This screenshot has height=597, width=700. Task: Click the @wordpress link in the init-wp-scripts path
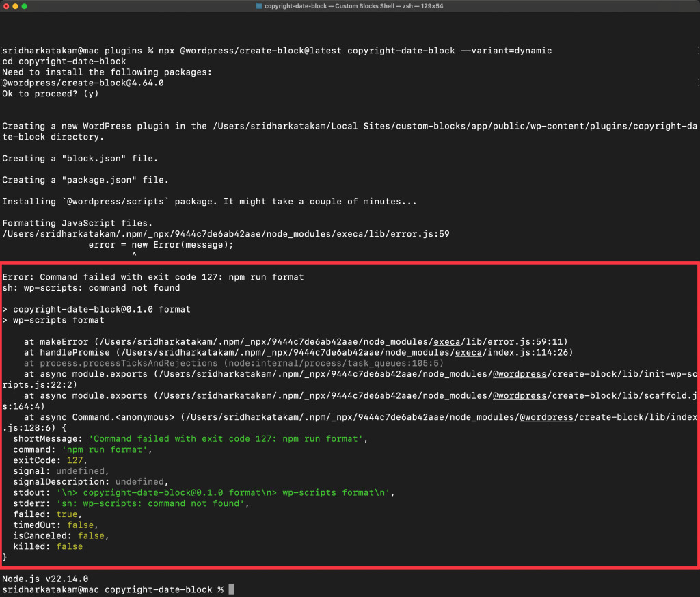click(x=518, y=374)
